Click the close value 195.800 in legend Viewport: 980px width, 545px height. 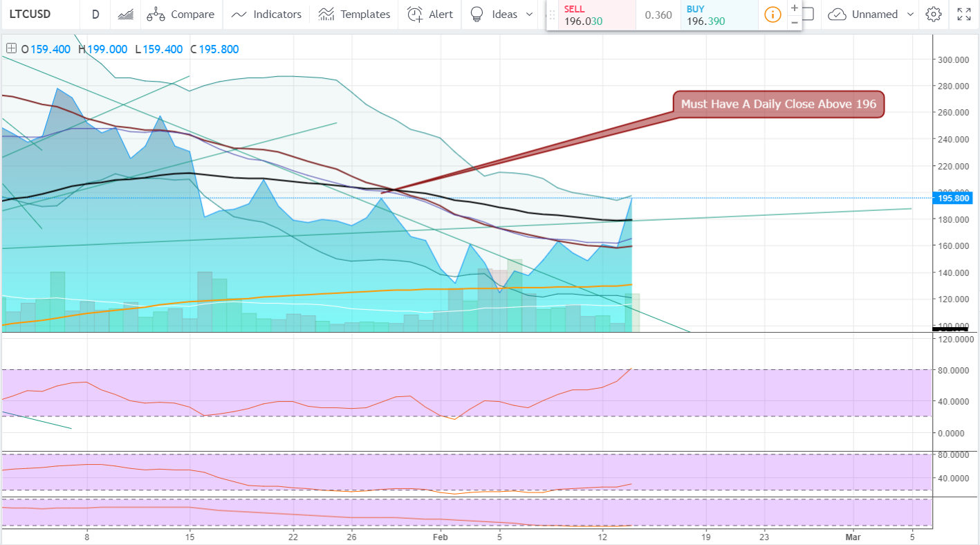(x=219, y=49)
